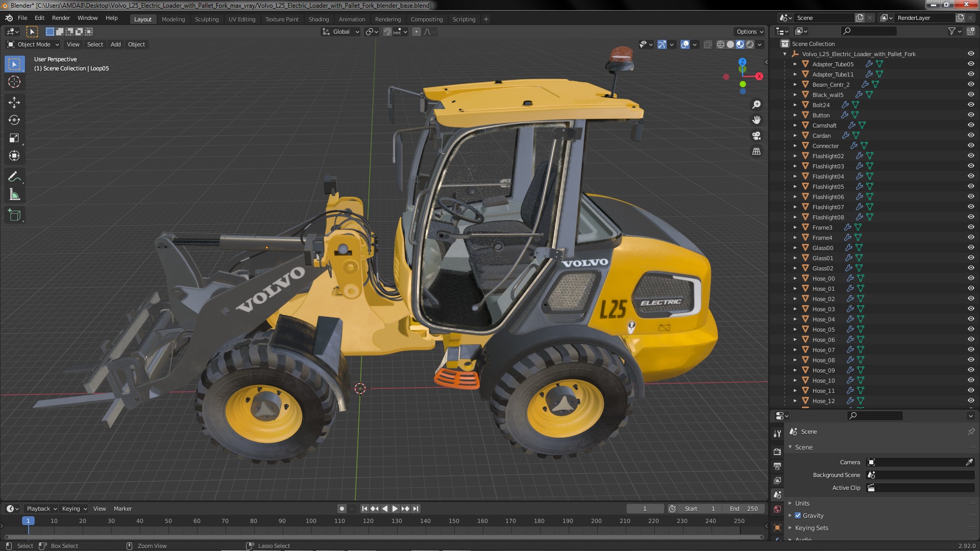Hide Hose_05 using the eye icon
This screenshot has width=980, height=551.
click(x=971, y=330)
